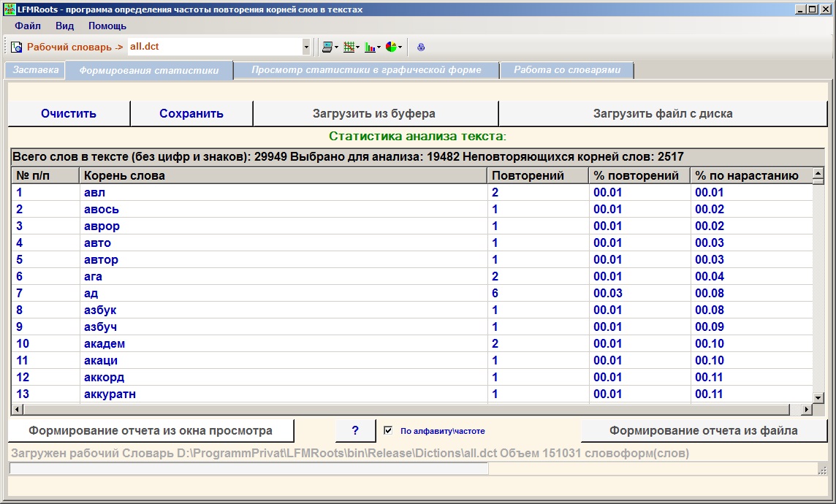Click 00.09 cumulative value in азбуч row
The width and height of the screenshot is (836, 504).
click(x=710, y=327)
